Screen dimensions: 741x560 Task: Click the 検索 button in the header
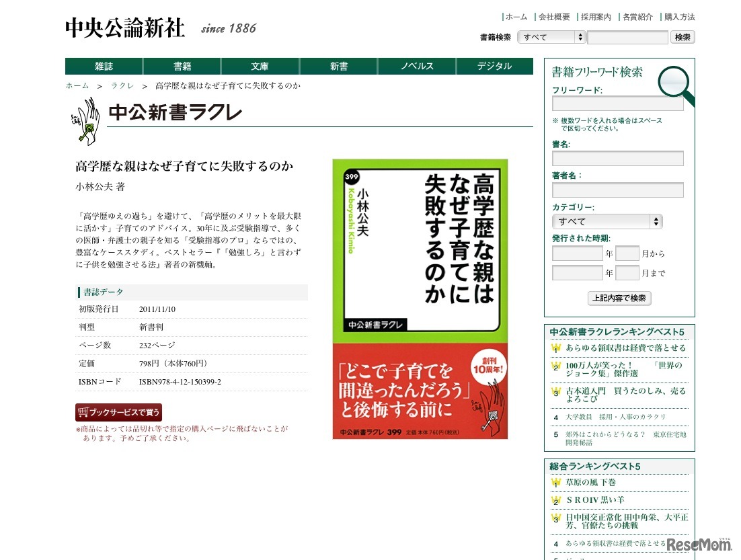682,37
